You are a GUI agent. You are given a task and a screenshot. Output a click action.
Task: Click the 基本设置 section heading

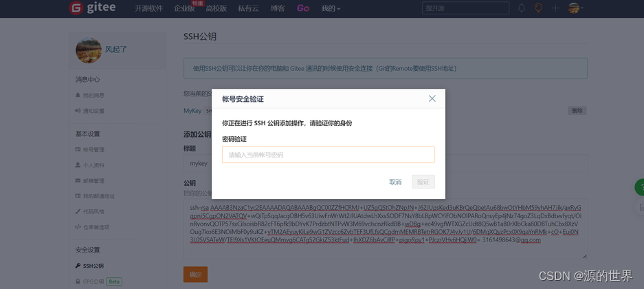click(x=87, y=133)
